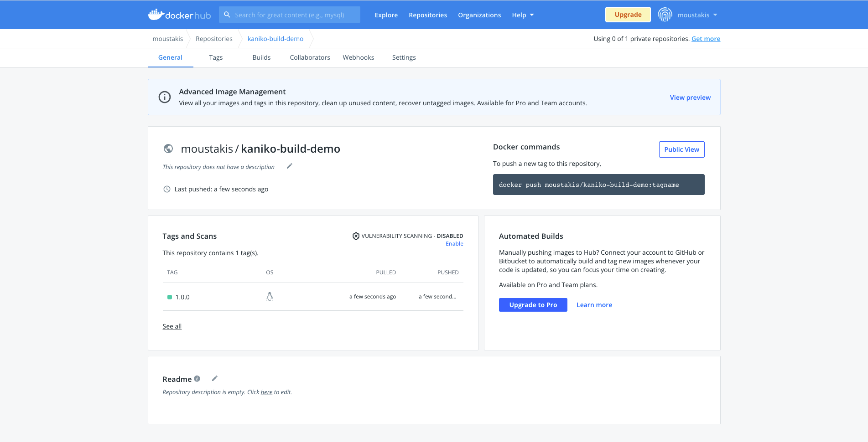
Task: Click the View preview link
Action: [690, 98]
